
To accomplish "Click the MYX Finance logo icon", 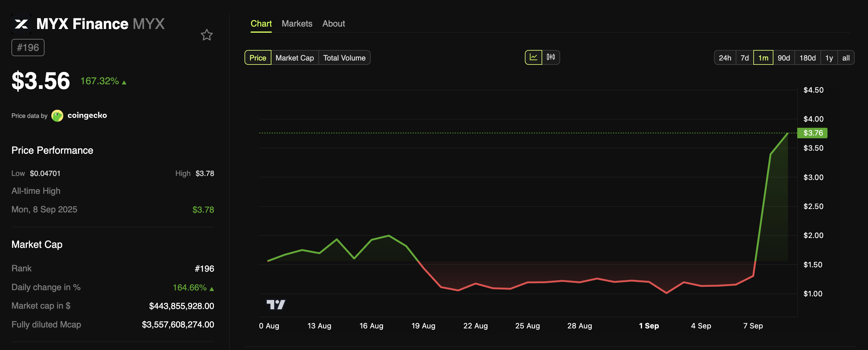I will coord(21,24).
